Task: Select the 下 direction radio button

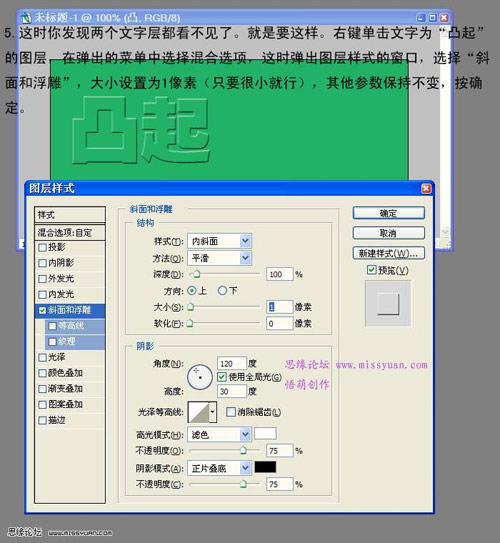Action: coord(222,291)
